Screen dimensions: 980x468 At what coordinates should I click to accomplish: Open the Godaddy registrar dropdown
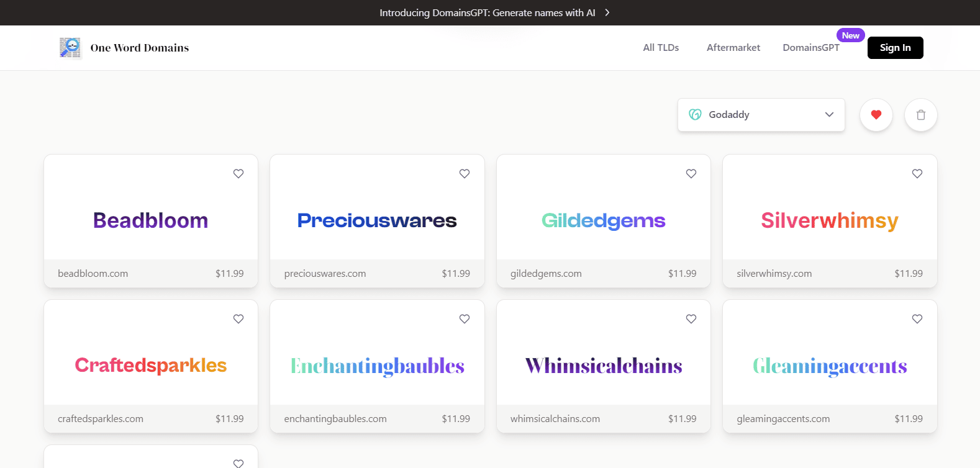tap(761, 115)
